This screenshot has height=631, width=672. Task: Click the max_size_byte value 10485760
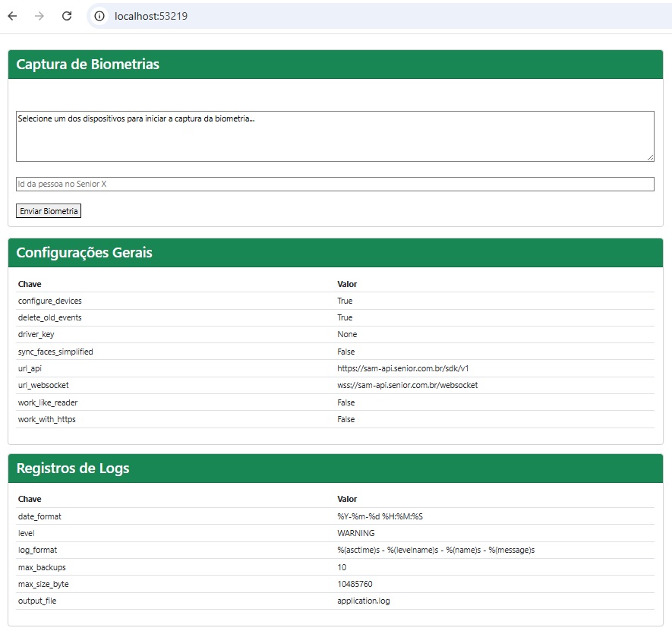pyautogui.click(x=355, y=584)
